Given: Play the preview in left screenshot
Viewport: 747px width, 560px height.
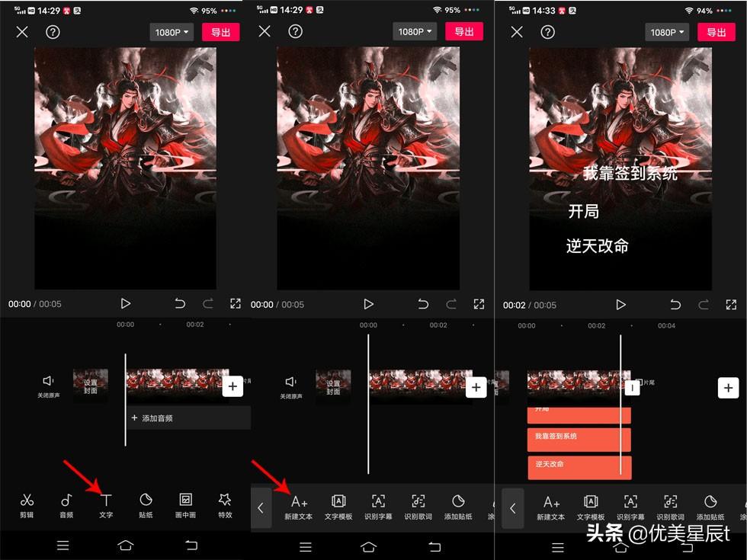Looking at the screenshot, I should tap(125, 303).
